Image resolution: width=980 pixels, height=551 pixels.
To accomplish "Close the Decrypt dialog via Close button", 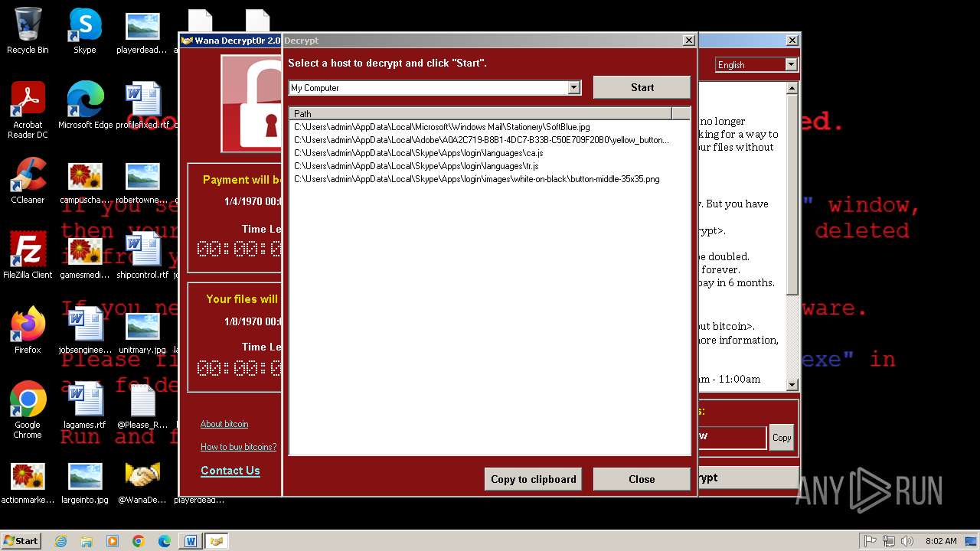I will click(642, 479).
